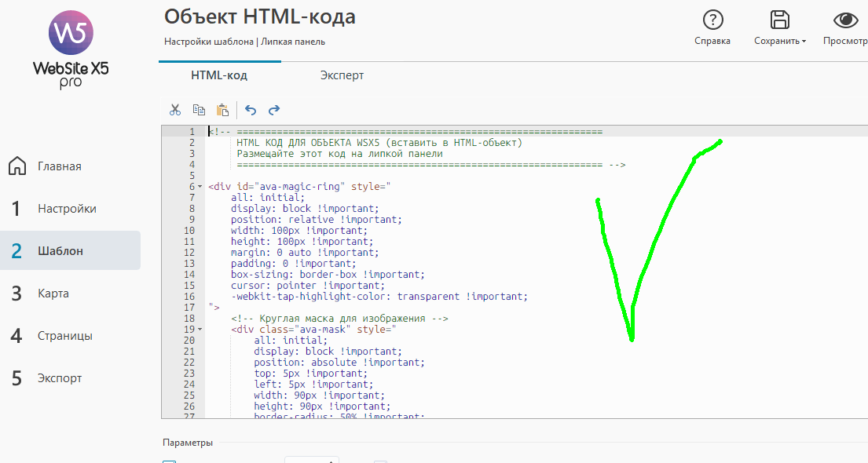
Task: Click the Cut scissors icon
Action: 175,110
